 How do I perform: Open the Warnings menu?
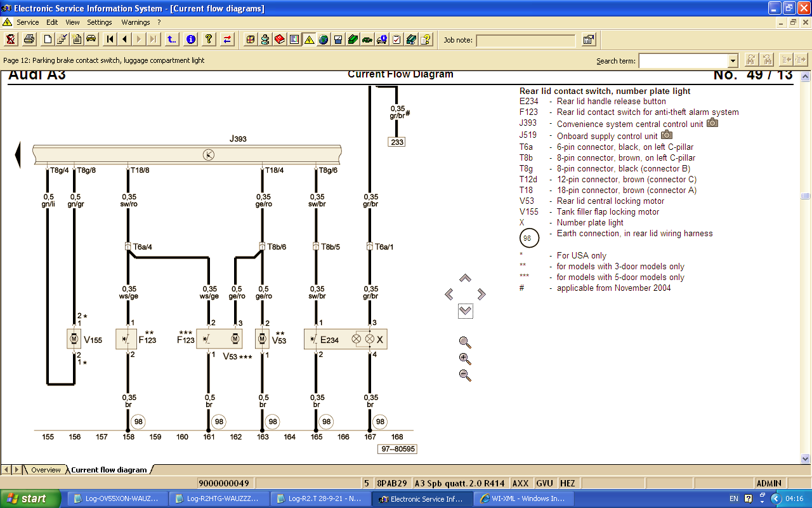coord(136,22)
